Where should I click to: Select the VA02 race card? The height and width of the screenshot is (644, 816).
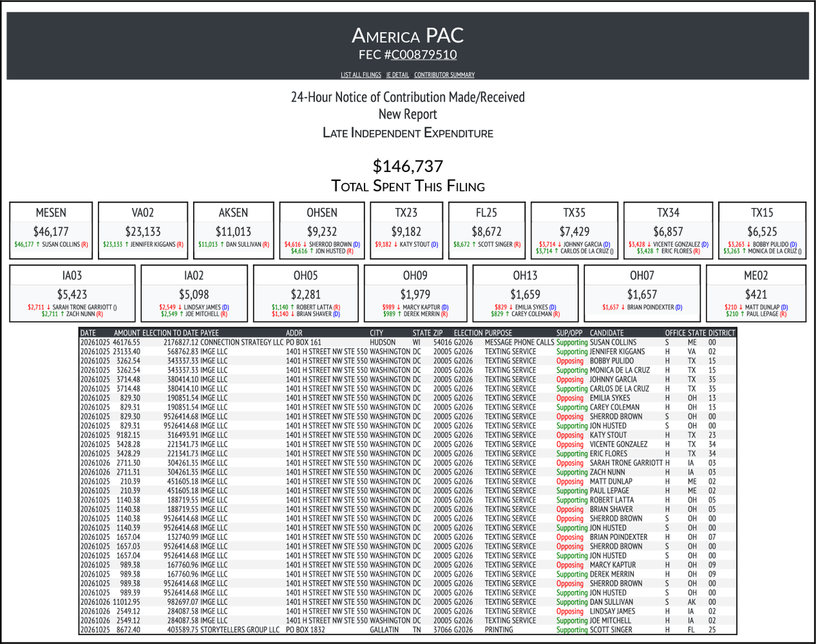pyautogui.click(x=143, y=229)
